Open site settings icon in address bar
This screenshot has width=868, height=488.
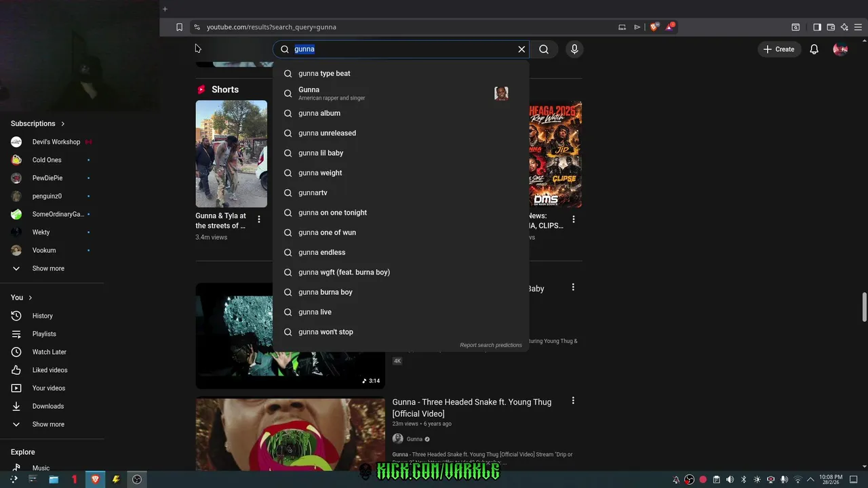[197, 27]
